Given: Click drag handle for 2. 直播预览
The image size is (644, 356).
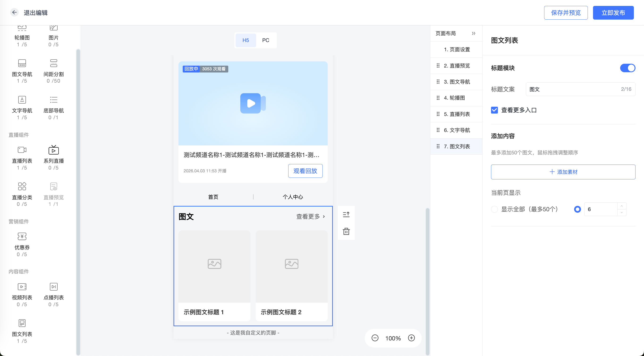Looking at the screenshot, I should [438, 65].
